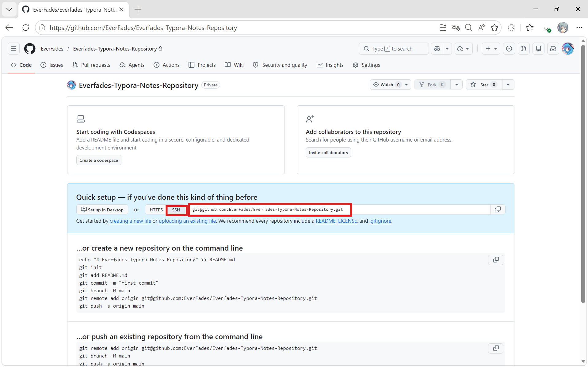588x367 pixels.
Task: Open the EverFades owner breadcrumb link
Action: tap(52, 49)
